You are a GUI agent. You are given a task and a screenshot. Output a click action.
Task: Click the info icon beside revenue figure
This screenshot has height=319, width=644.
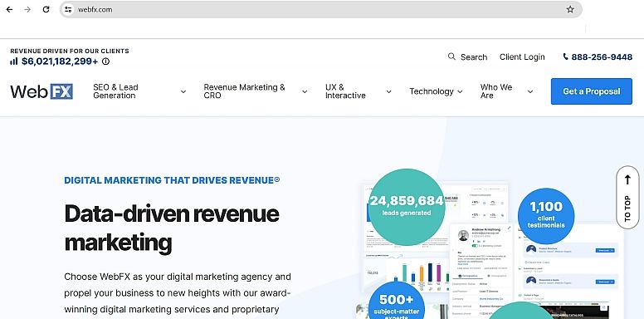pos(105,61)
